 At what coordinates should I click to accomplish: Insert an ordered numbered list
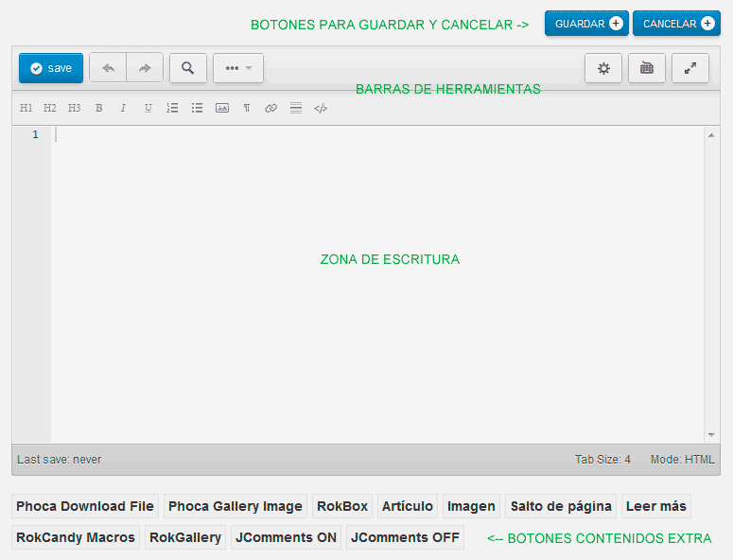click(x=172, y=109)
